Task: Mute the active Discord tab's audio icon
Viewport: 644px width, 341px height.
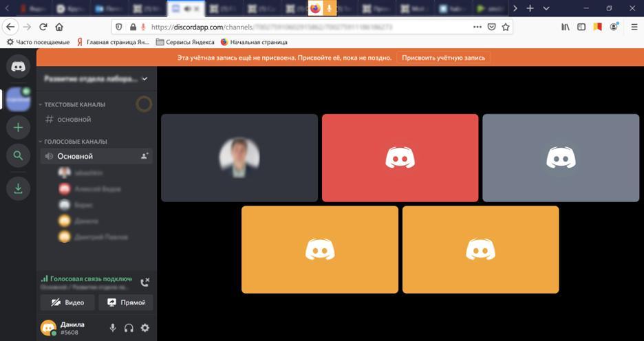Action: point(188,9)
